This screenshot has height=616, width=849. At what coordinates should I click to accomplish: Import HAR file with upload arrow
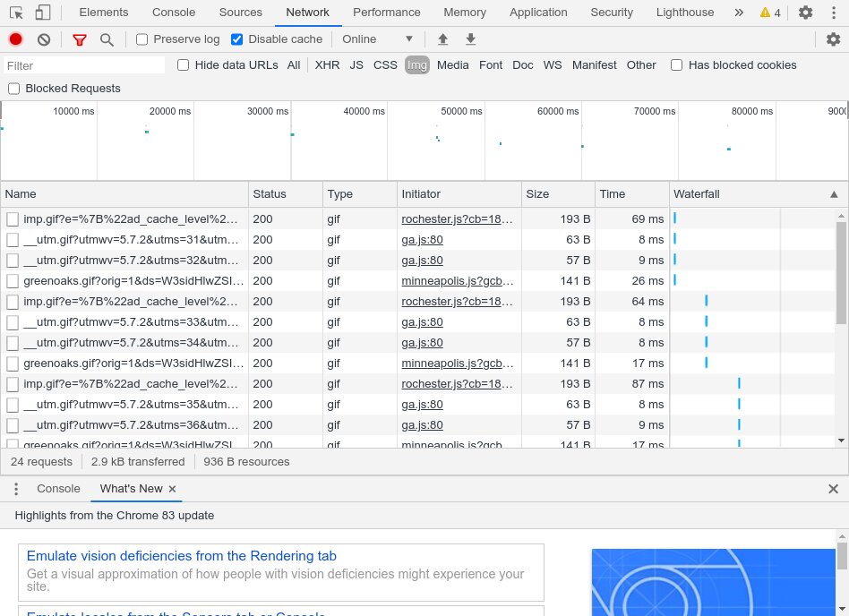[x=443, y=39]
